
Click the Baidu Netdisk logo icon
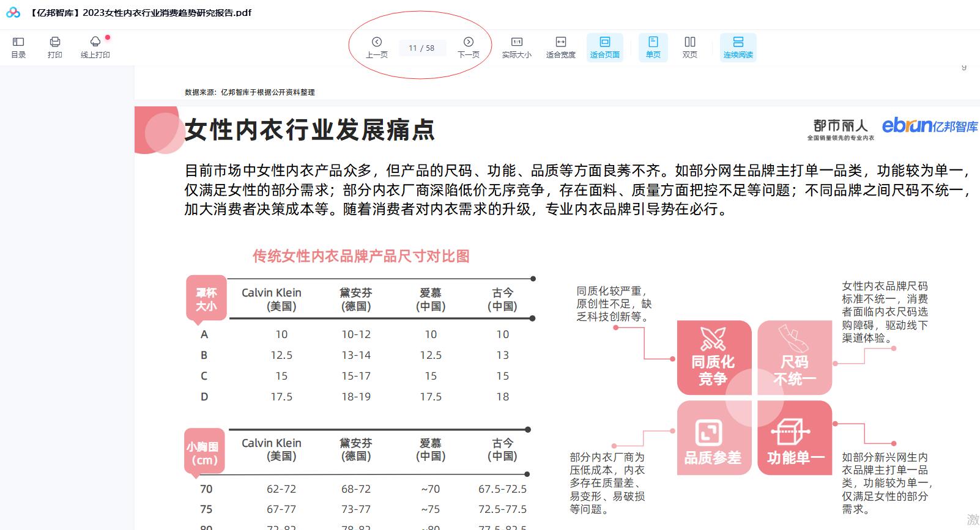click(x=13, y=12)
